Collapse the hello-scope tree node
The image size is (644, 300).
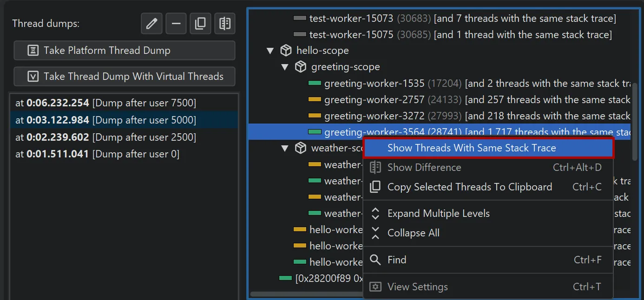270,51
